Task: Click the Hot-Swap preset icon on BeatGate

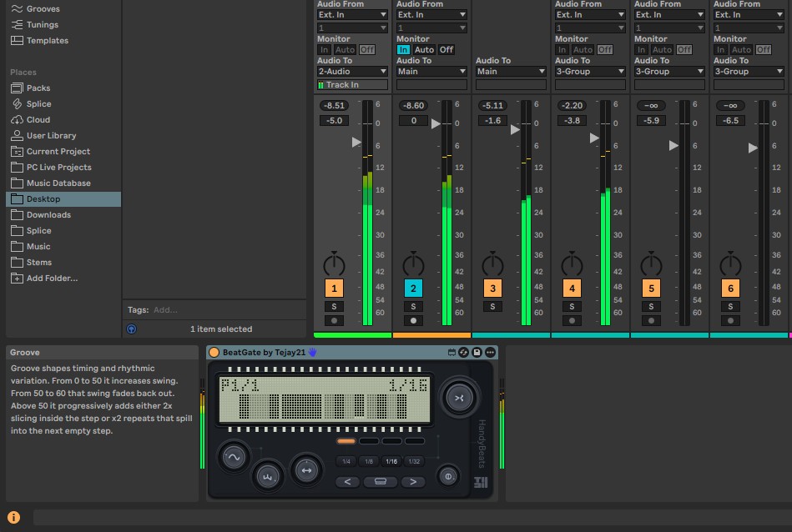Action: (464, 352)
